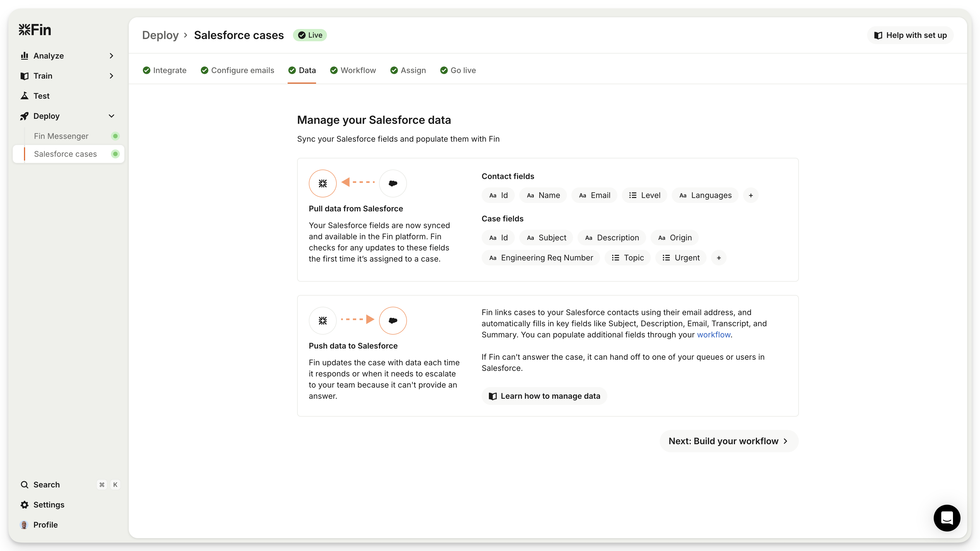Collapse the Deploy menu chevron
The image size is (980, 551).
[111, 116]
